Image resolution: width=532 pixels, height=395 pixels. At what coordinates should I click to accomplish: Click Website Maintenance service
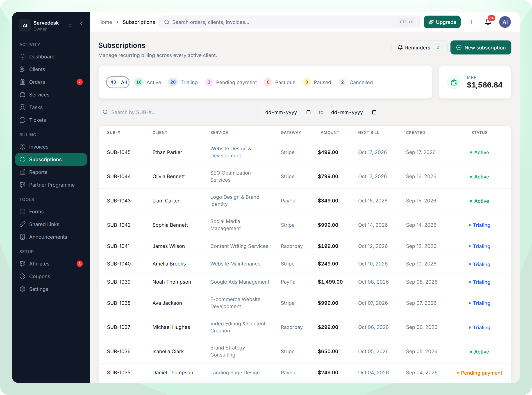(x=235, y=264)
